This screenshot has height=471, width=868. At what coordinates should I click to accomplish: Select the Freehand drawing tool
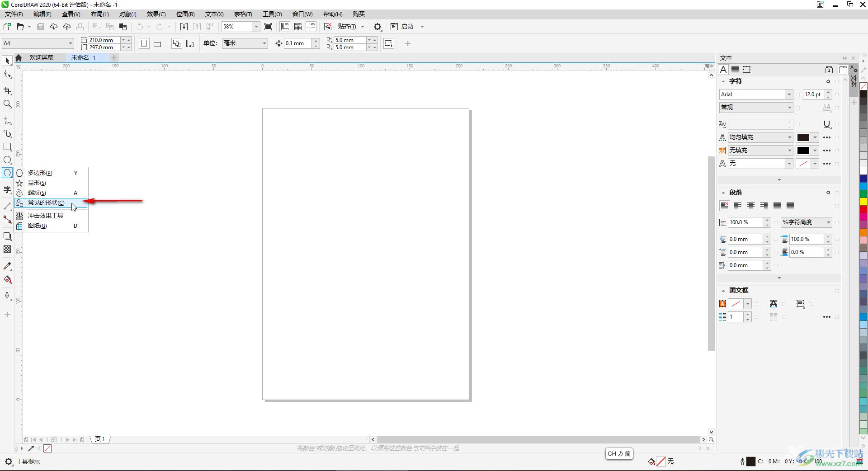(x=7, y=121)
